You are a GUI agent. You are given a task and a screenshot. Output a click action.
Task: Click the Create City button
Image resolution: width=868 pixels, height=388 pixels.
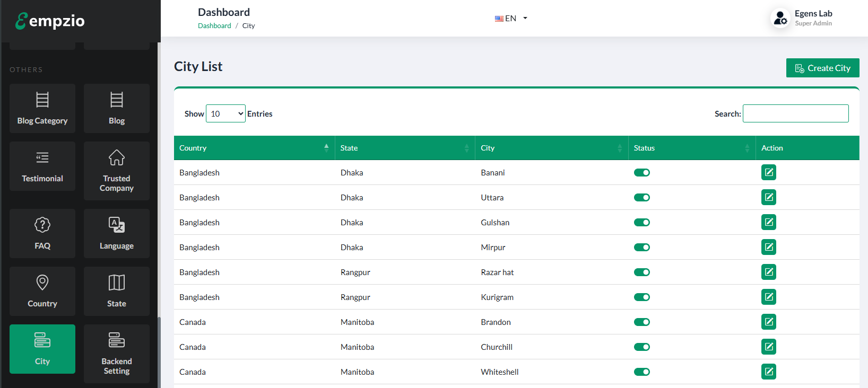pyautogui.click(x=822, y=68)
